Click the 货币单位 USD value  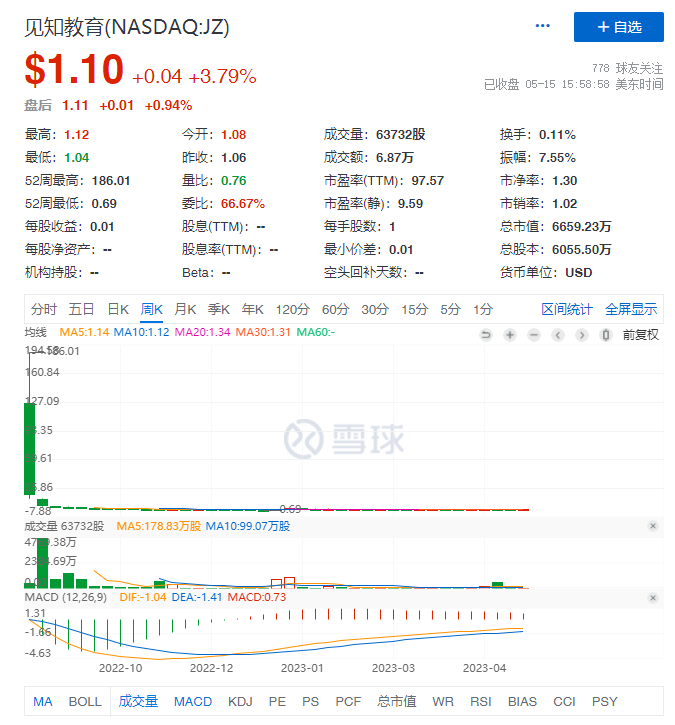click(578, 272)
